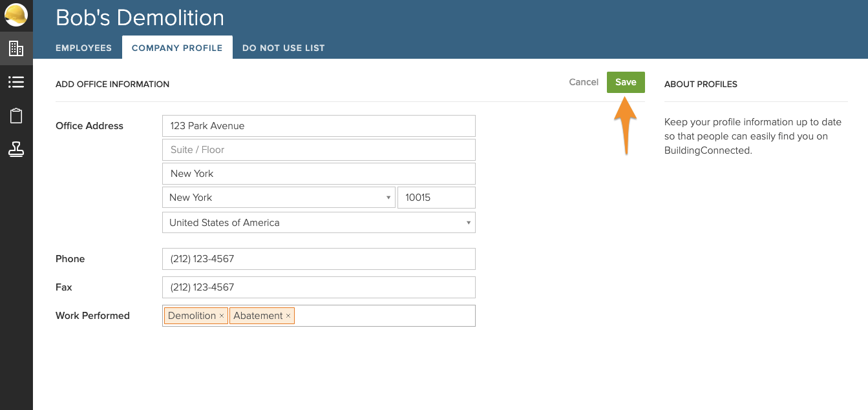Image resolution: width=868 pixels, height=410 pixels.
Task: Select the Company Profile tab
Action: tap(177, 48)
